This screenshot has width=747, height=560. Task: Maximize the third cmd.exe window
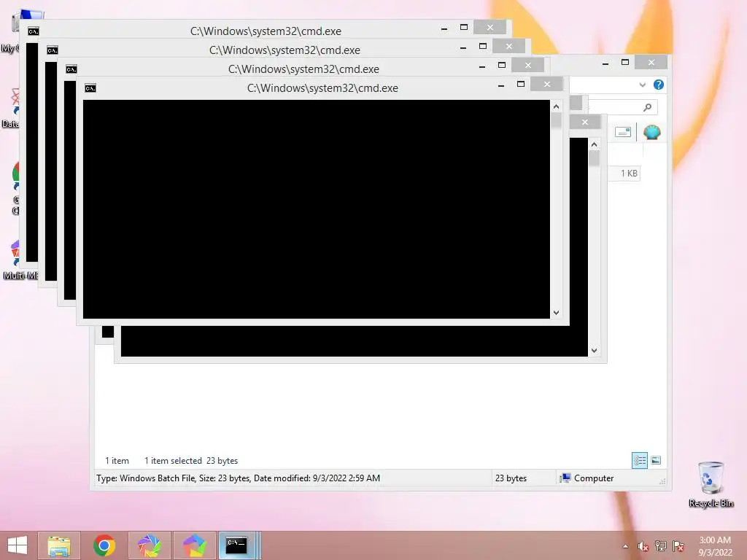click(x=483, y=46)
